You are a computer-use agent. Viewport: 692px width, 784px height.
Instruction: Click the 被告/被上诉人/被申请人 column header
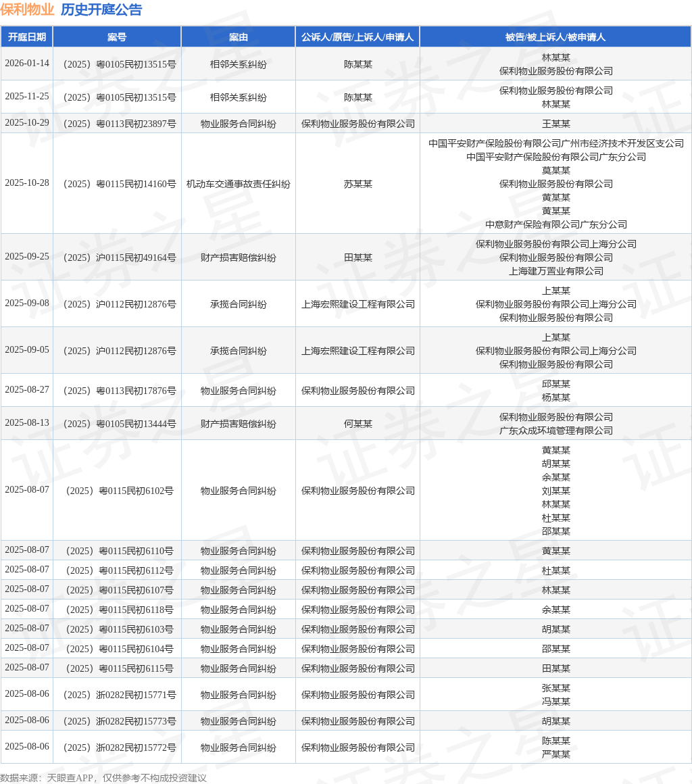(x=555, y=37)
